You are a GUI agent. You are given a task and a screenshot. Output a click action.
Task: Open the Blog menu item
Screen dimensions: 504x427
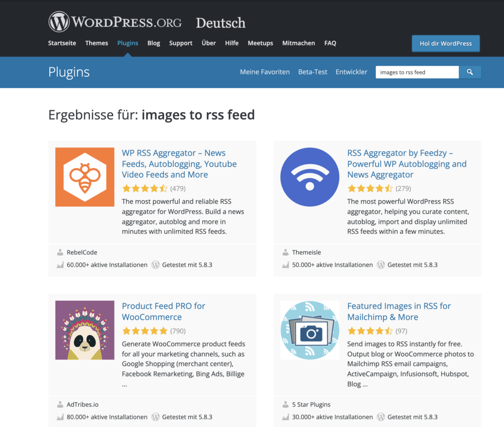[x=154, y=43]
